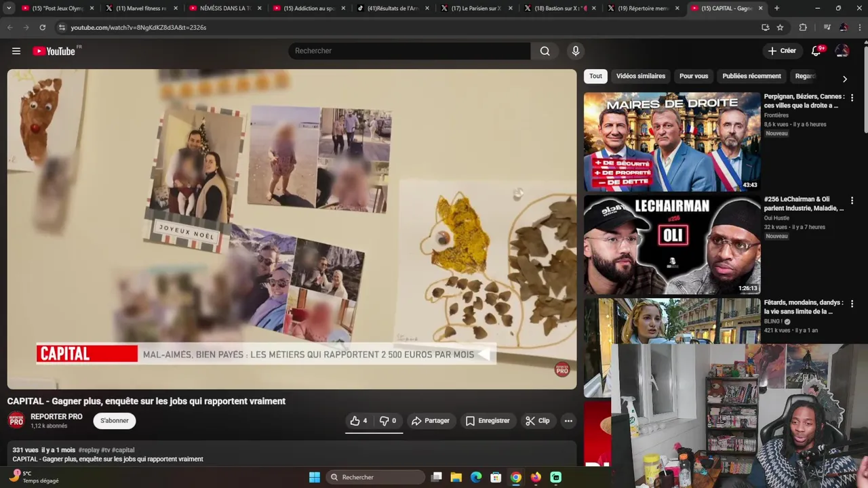Show more filter chips with the right arrow

click(x=844, y=79)
